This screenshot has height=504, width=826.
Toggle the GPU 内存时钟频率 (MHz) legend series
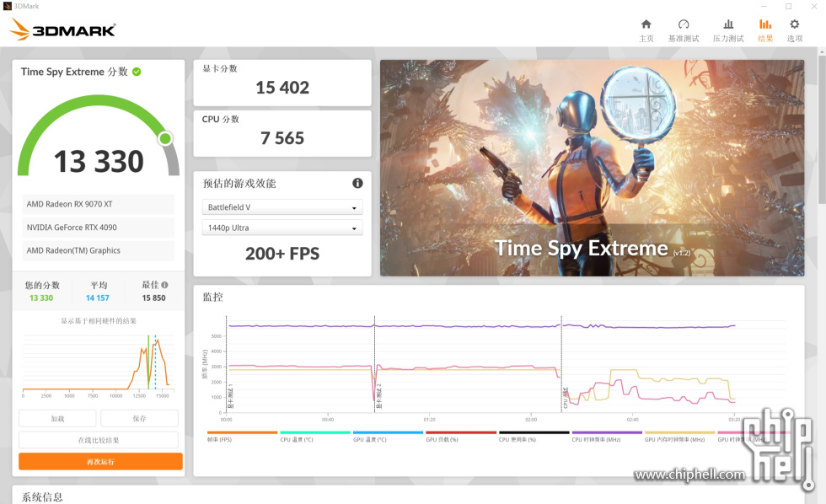pos(679,437)
